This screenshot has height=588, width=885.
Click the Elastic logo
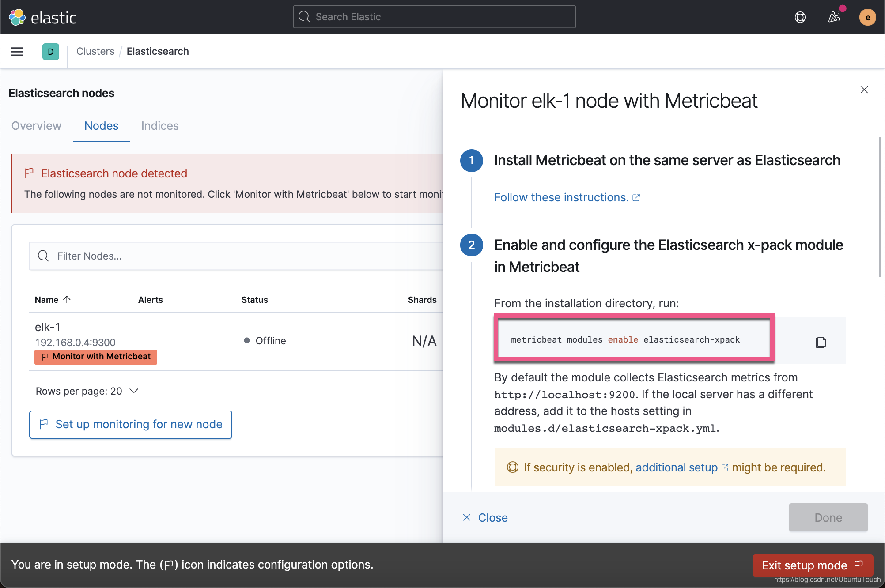pyautogui.click(x=43, y=18)
